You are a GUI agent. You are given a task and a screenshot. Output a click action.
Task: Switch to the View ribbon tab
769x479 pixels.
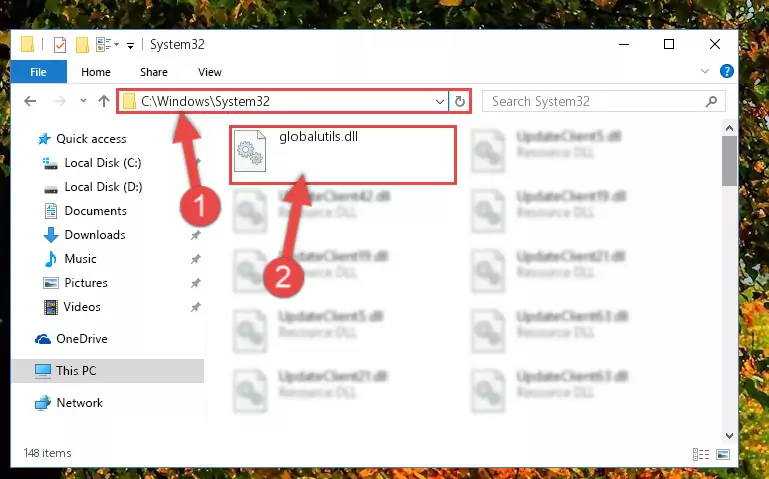[x=209, y=72]
